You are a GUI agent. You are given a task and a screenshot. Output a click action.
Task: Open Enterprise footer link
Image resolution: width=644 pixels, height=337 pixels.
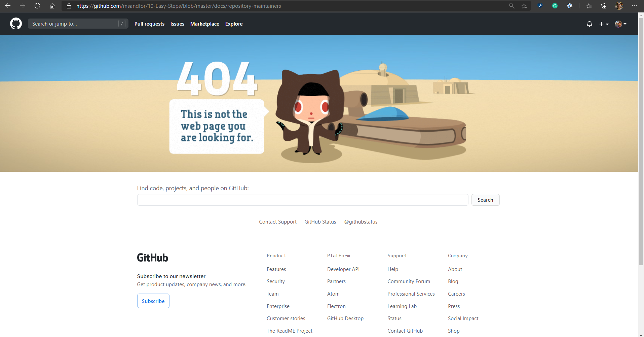click(x=278, y=306)
